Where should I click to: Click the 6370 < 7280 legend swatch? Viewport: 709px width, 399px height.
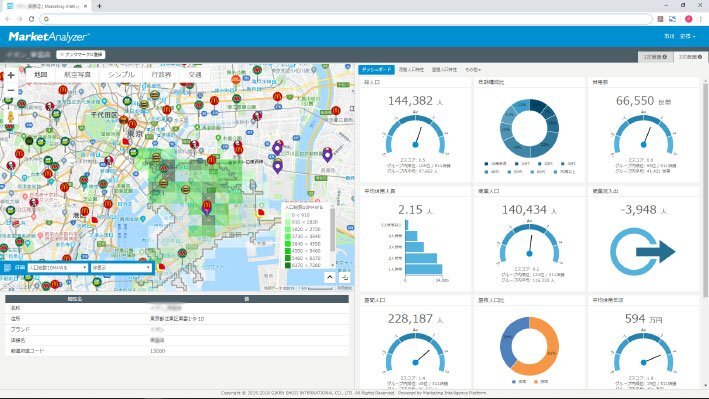(x=288, y=265)
